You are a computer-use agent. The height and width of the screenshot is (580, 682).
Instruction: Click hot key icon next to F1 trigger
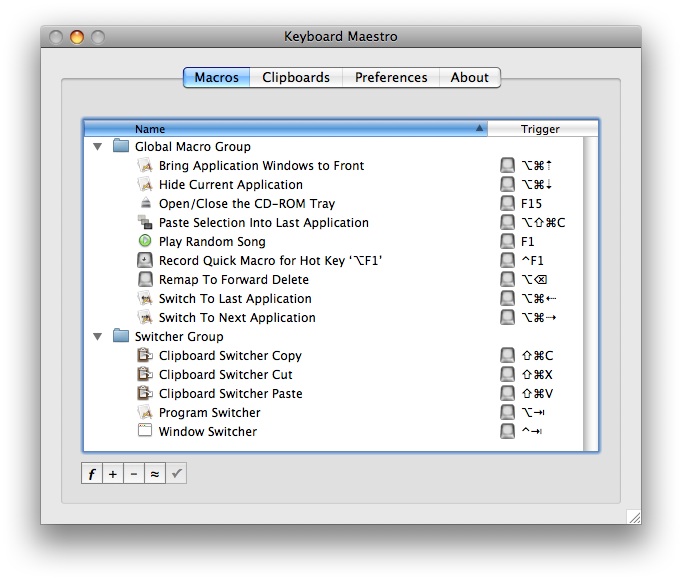507,241
